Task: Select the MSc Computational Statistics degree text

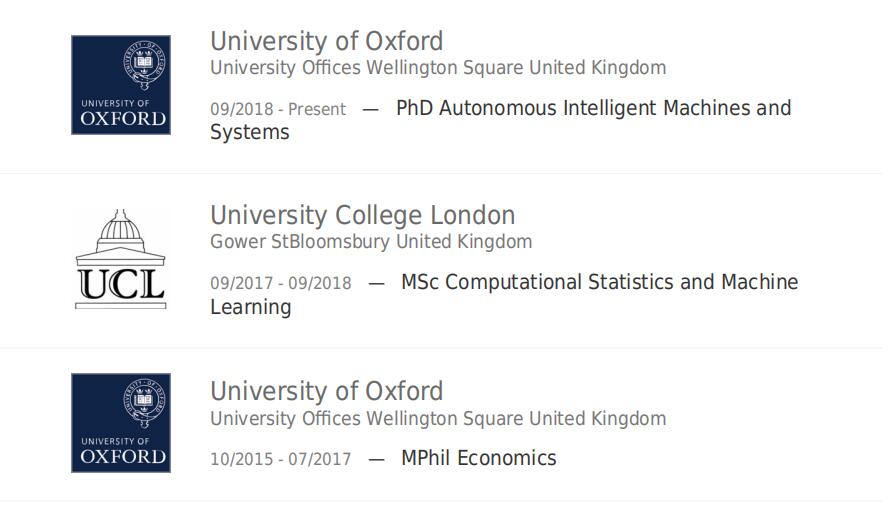Action: click(x=599, y=282)
